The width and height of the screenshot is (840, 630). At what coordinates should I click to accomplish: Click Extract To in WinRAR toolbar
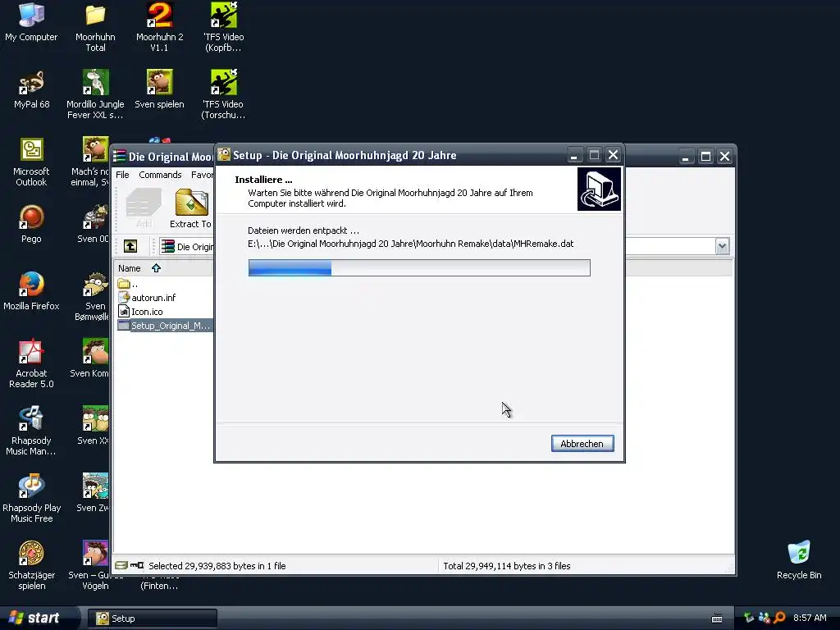[190, 209]
